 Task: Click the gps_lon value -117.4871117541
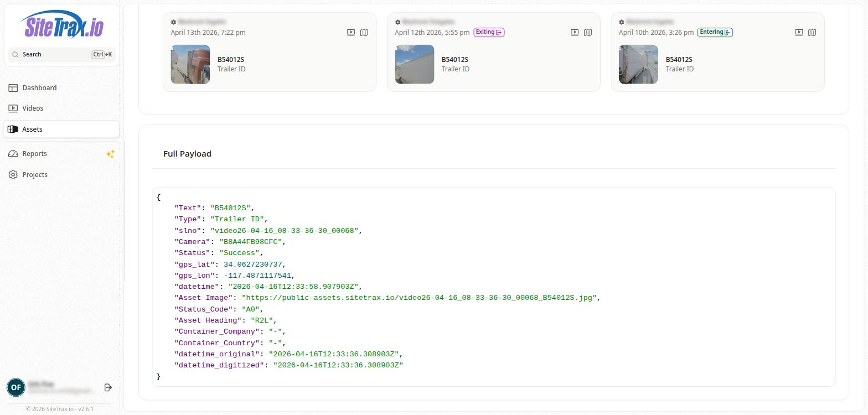click(x=257, y=276)
